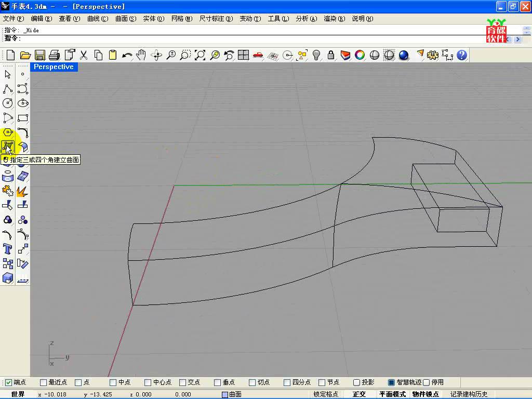
Task: Click the Undo arrow icon
Action: pyautogui.click(x=127, y=55)
